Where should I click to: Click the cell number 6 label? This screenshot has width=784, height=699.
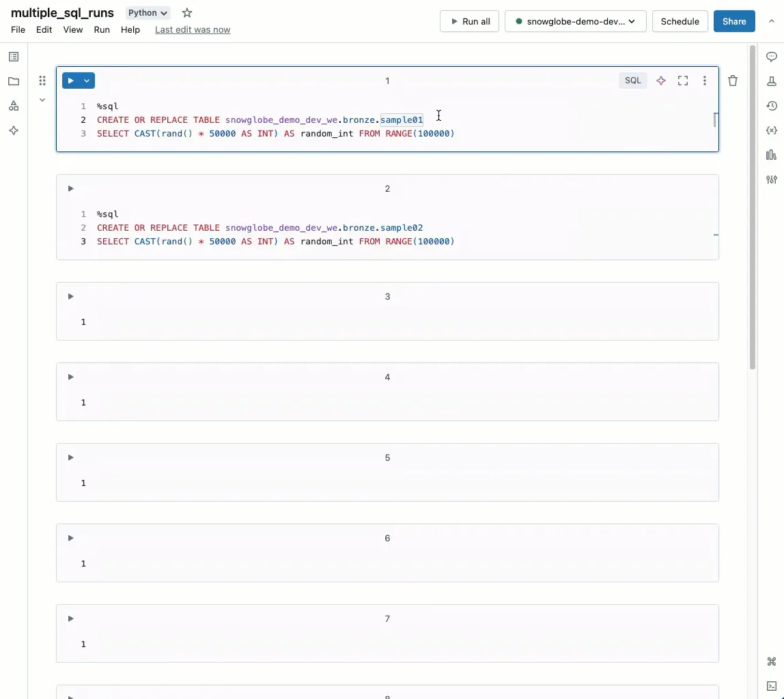[x=387, y=538]
